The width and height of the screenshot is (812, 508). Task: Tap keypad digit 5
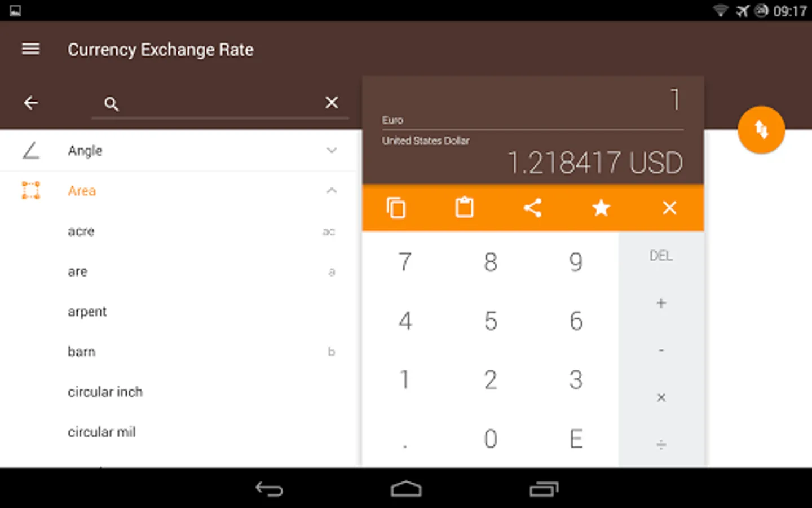click(491, 321)
